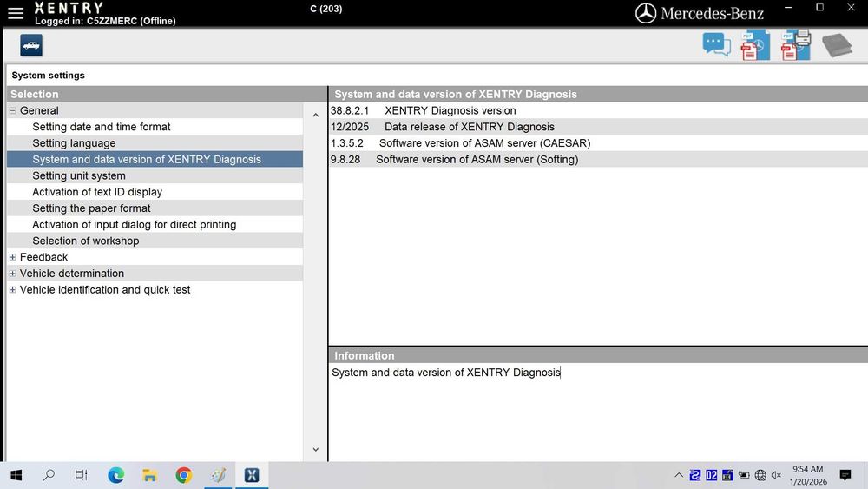Click the blue vehicle icon button
The height and width of the screenshot is (489, 868).
(31, 45)
